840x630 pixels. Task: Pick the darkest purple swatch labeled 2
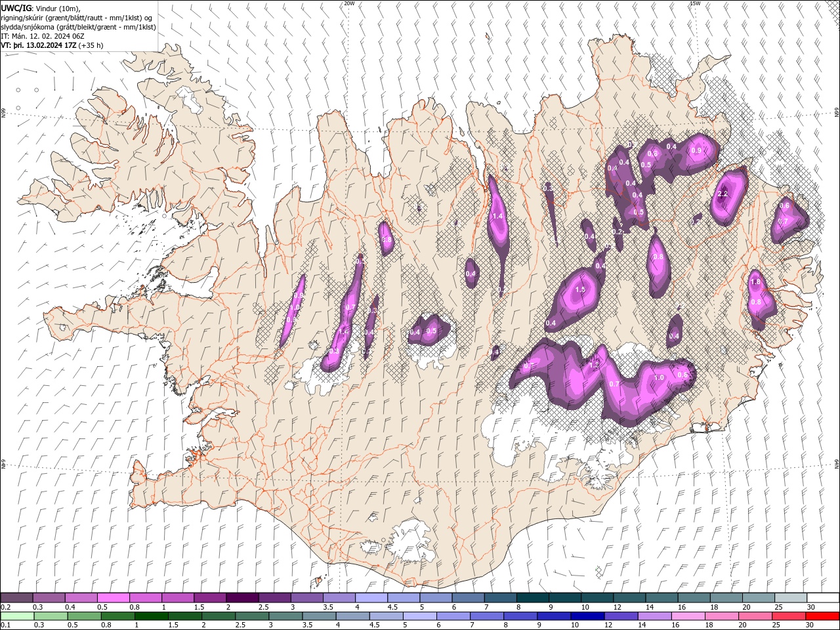(x=241, y=598)
